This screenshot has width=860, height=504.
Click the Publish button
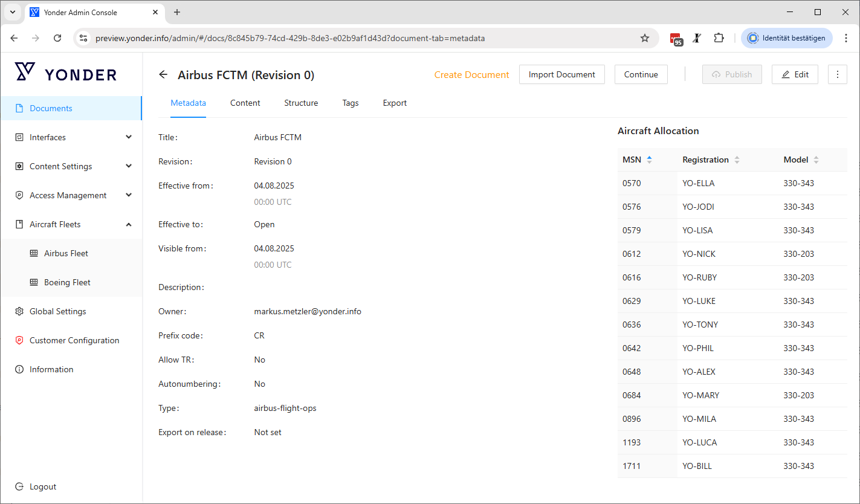[x=732, y=74]
